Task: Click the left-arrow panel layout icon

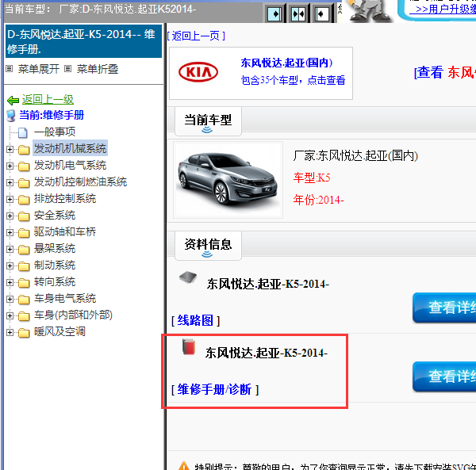Action: [321, 13]
